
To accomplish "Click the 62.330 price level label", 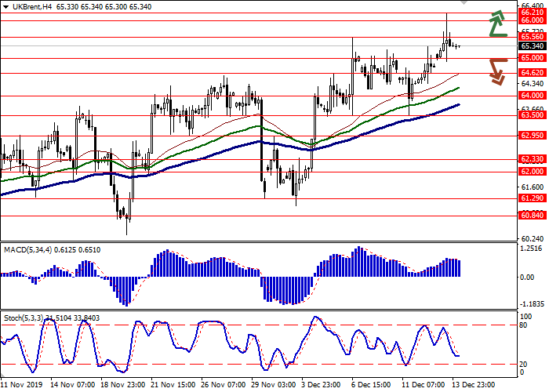I will [533, 159].
